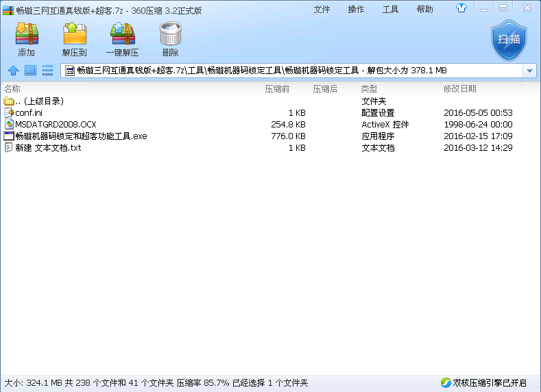This screenshot has width=541, height=392.
Task: Switch to large icon view mode
Action: click(30, 71)
